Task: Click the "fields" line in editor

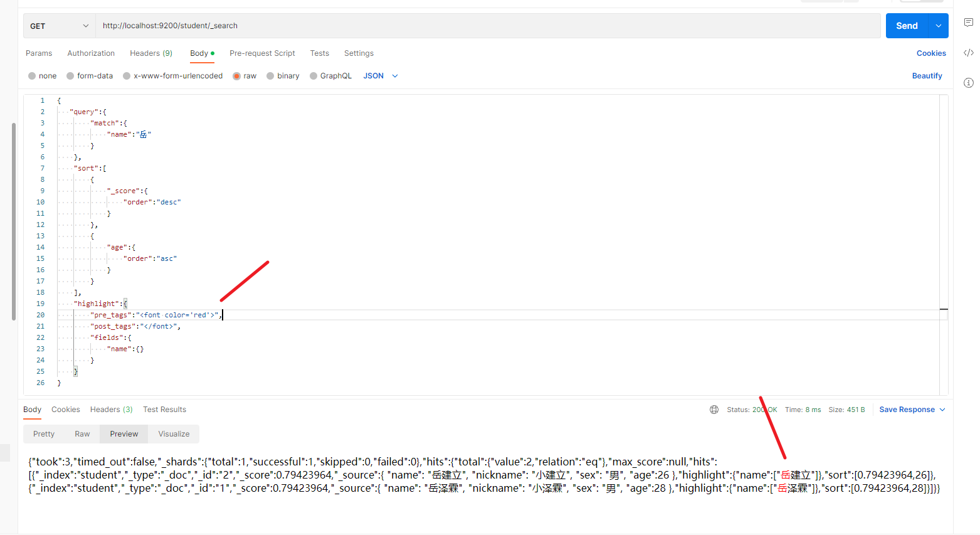Action: tap(111, 337)
